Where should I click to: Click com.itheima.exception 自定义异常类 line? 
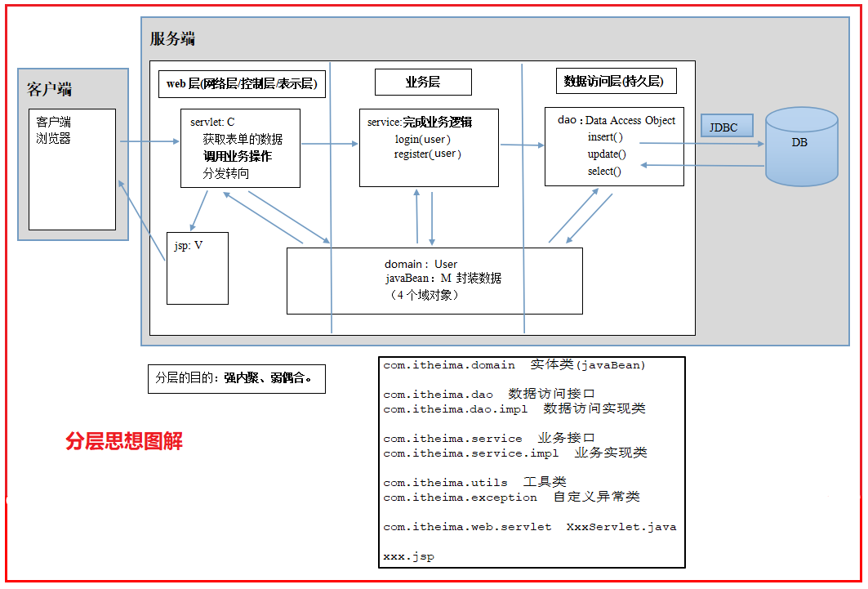coord(511,498)
